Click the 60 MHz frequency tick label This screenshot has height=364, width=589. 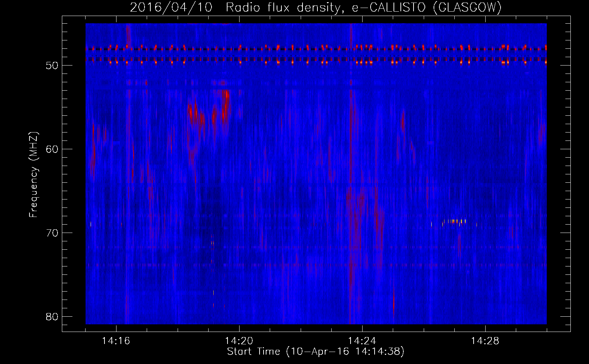[52, 149]
